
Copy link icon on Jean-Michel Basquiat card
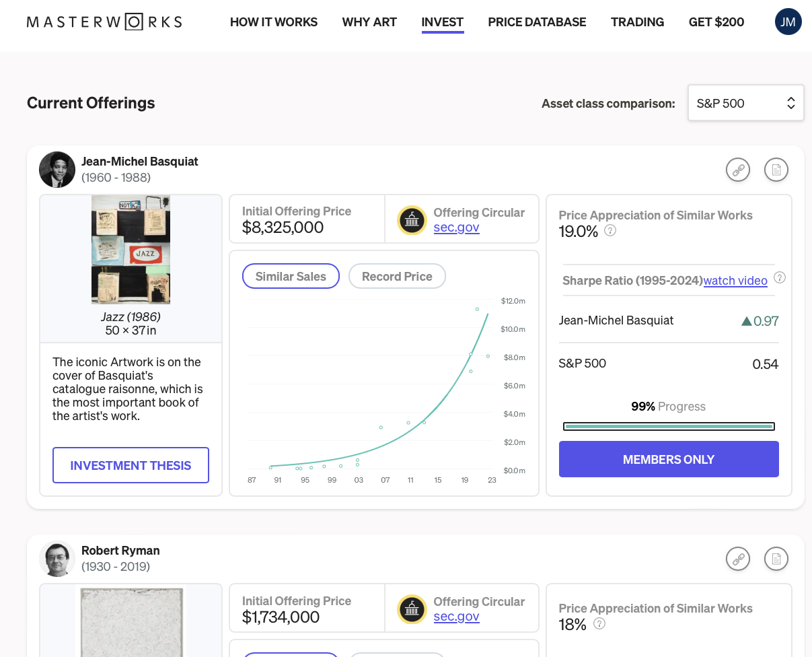click(738, 170)
